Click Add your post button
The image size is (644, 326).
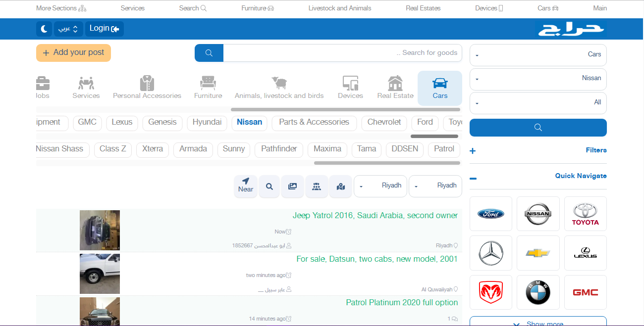coord(73,53)
